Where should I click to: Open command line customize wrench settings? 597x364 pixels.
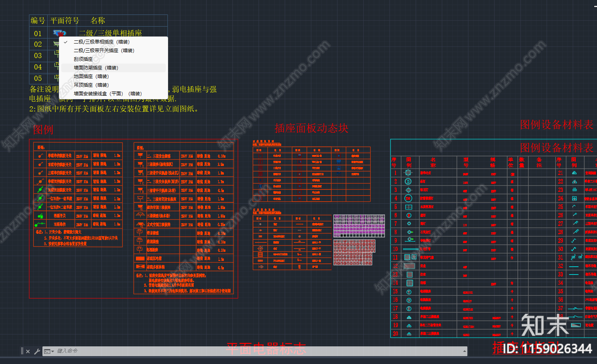(37, 351)
